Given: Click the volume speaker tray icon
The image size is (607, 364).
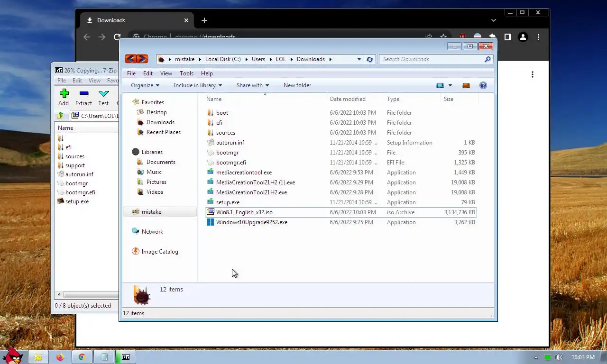Looking at the screenshot, I should pyautogui.click(x=559, y=357).
